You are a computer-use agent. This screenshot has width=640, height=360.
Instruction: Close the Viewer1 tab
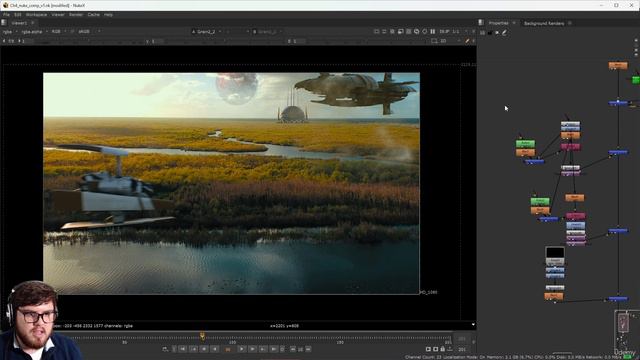pyautogui.click(x=33, y=23)
